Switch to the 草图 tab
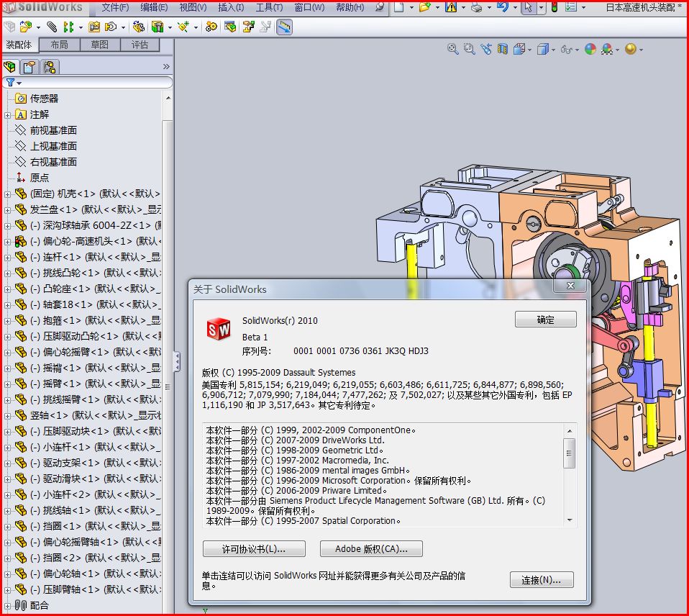Screen dimensions: 689x616 [x=100, y=45]
